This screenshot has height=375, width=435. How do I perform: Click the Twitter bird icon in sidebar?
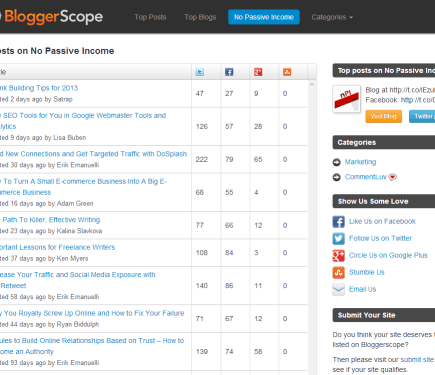coord(338,238)
